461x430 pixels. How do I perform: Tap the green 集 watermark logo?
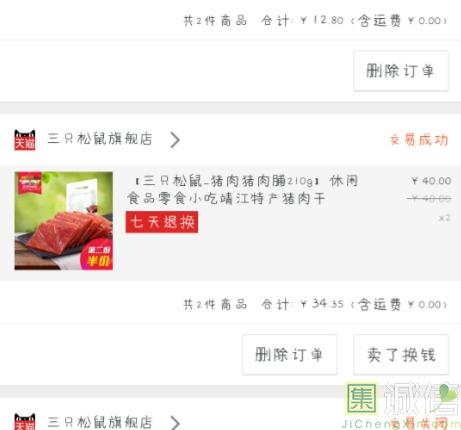361,398
